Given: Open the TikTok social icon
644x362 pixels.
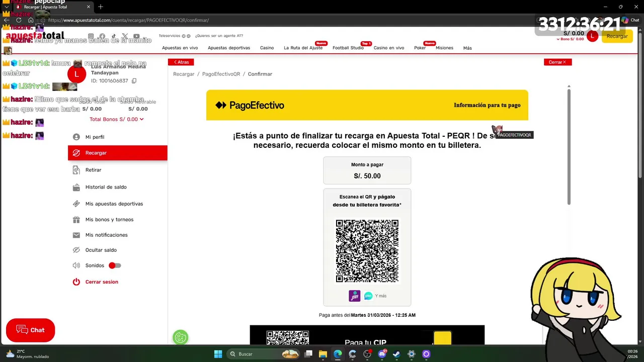Looking at the screenshot, I should pos(114,36).
